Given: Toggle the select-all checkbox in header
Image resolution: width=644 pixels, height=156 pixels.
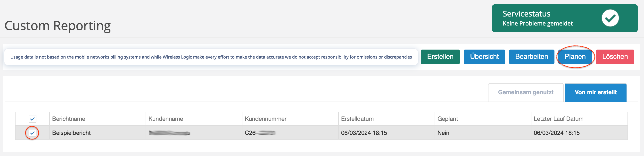Looking at the screenshot, I should (x=33, y=119).
